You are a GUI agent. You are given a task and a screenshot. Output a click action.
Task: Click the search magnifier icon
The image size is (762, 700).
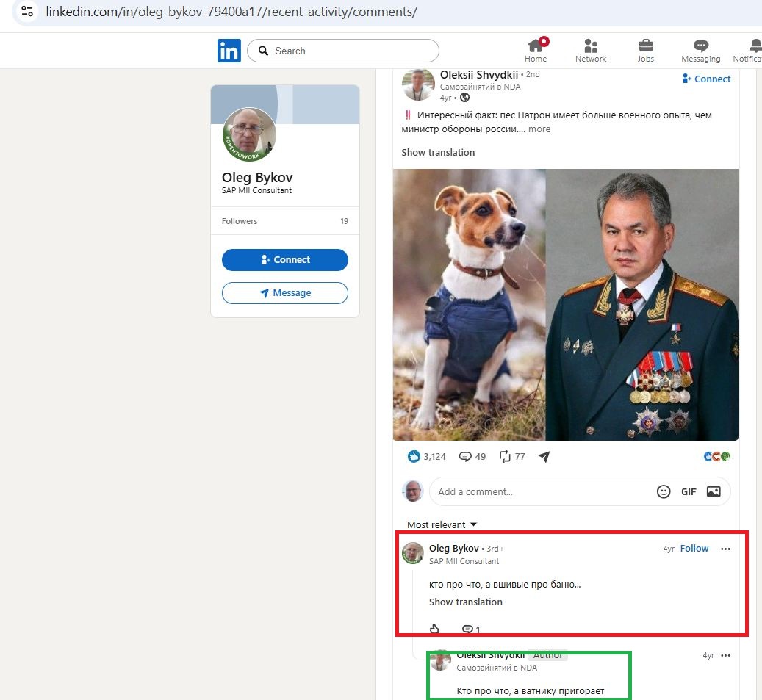tap(263, 51)
